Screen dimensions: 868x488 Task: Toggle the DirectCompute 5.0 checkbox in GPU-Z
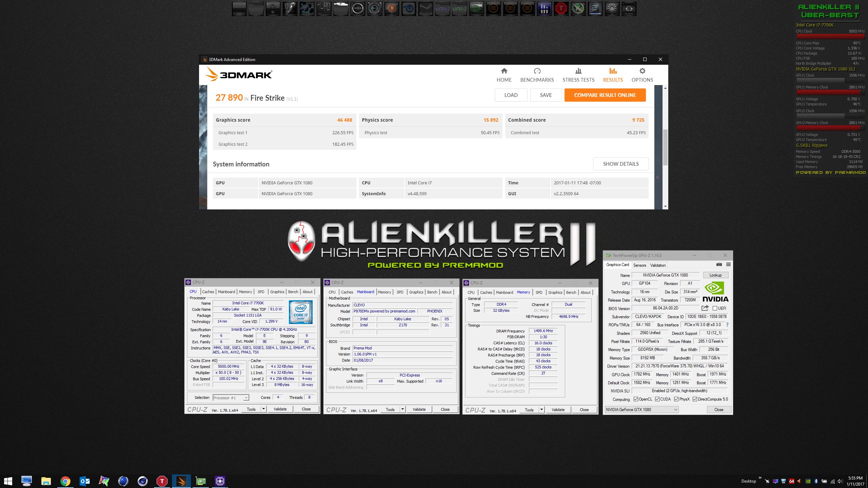tap(695, 399)
